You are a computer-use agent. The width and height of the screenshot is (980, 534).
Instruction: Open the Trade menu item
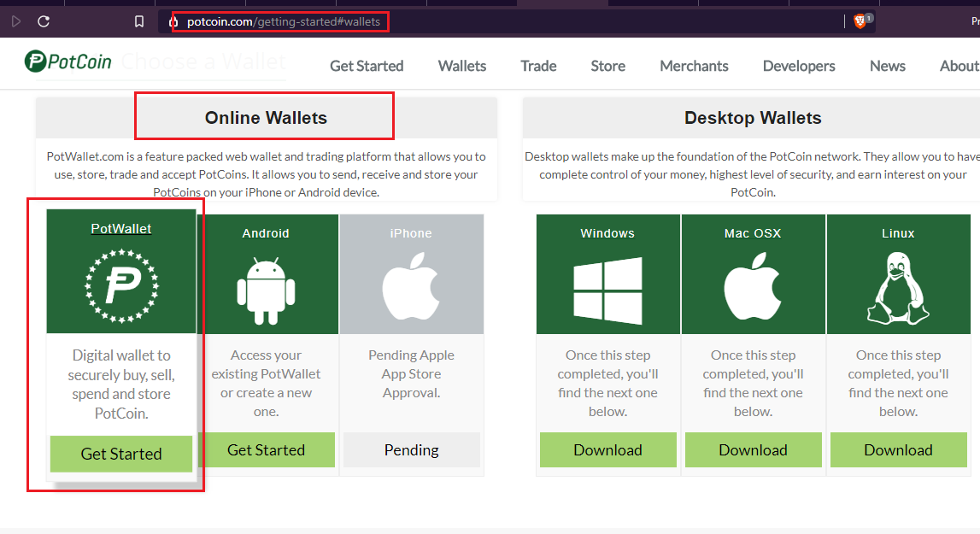[538, 66]
